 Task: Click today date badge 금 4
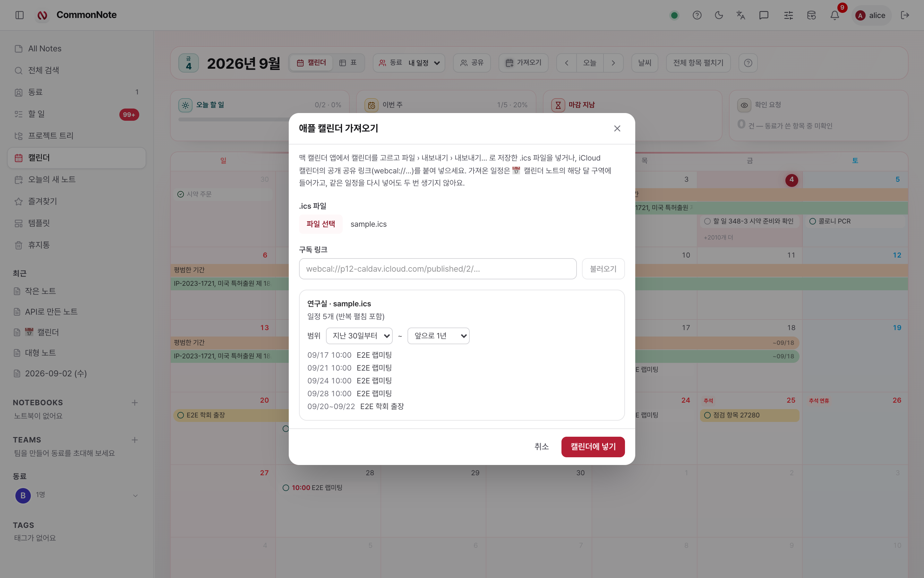tap(189, 63)
